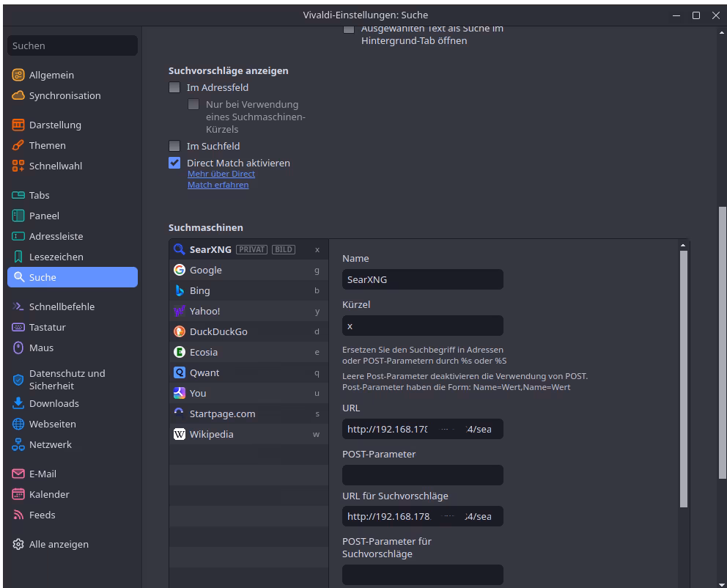Click the Alle anzeigen gear icon
The width and height of the screenshot is (727, 588).
point(18,545)
